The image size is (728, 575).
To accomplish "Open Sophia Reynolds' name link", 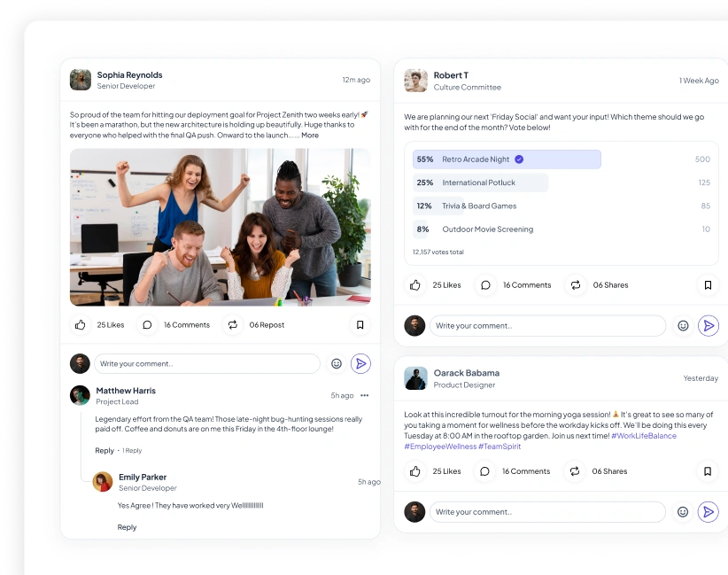I will point(129,74).
